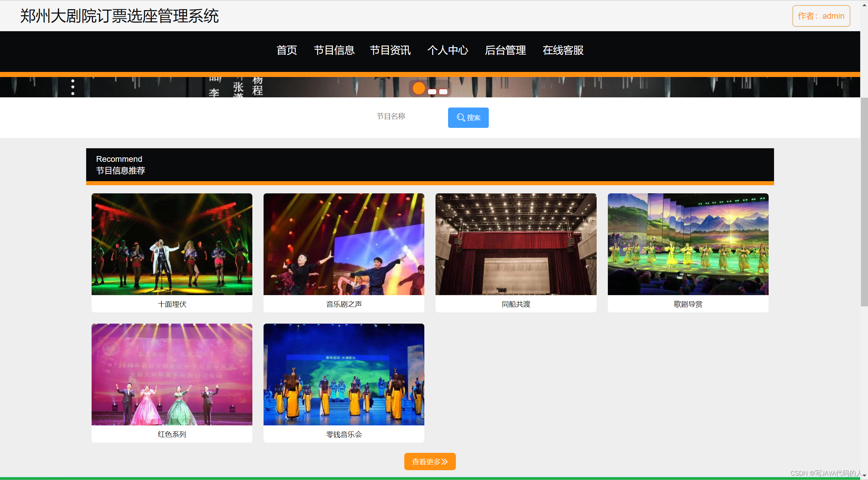Open 歌剧导赏 program card

[688, 244]
